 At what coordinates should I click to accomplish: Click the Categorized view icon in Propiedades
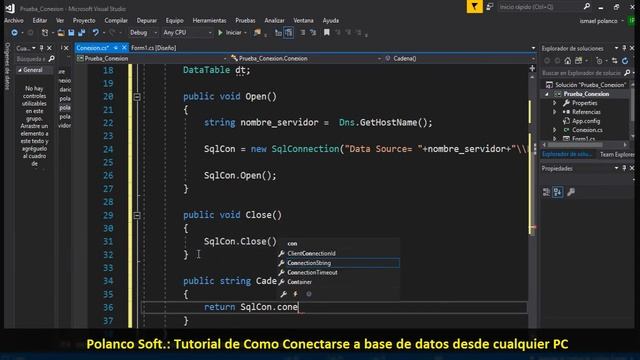coord(547,192)
